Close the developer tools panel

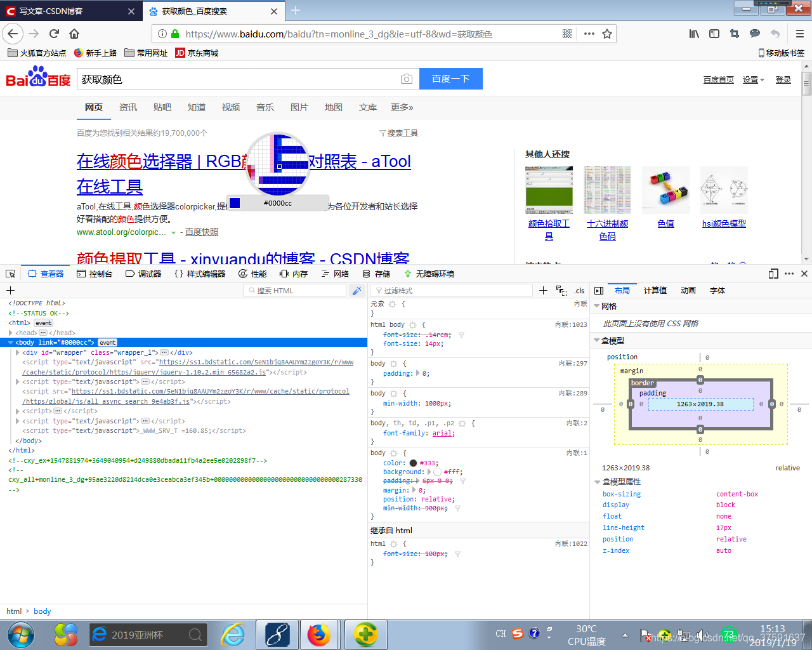pos(804,274)
